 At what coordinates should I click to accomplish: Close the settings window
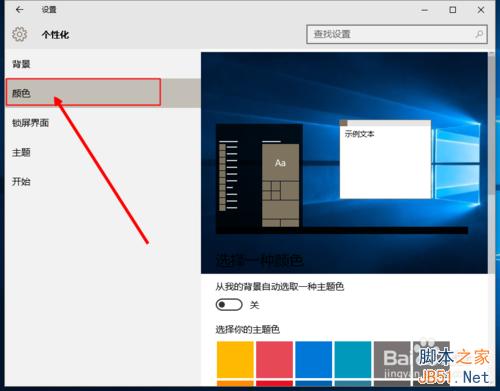click(x=481, y=10)
